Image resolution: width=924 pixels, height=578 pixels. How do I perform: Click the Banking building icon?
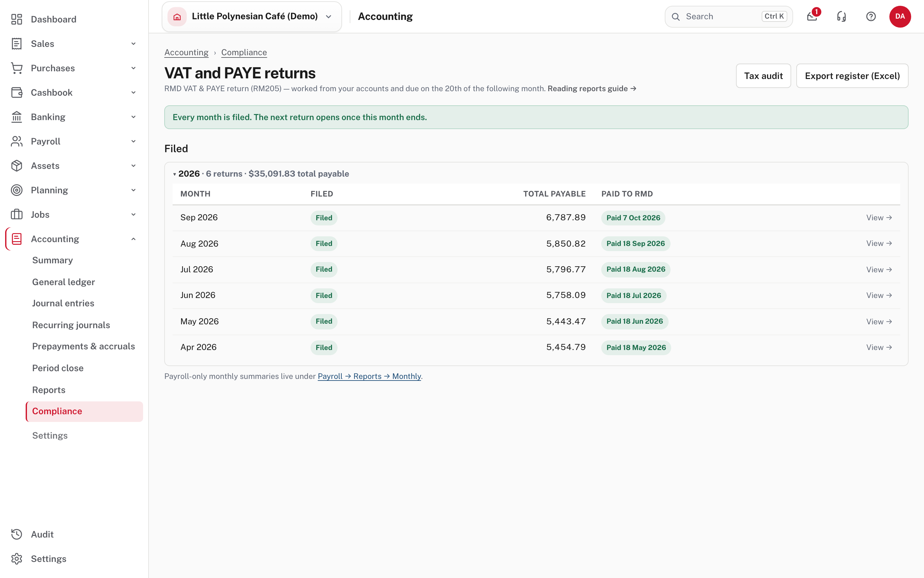(x=16, y=117)
